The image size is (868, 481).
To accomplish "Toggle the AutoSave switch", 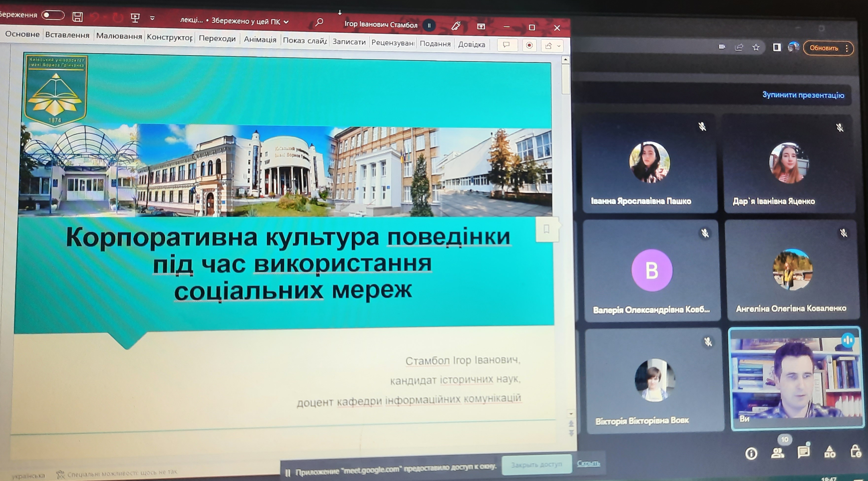I will click(x=53, y=15).
